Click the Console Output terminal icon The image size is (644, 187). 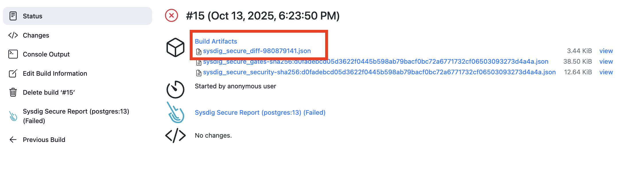coord(13,54)
